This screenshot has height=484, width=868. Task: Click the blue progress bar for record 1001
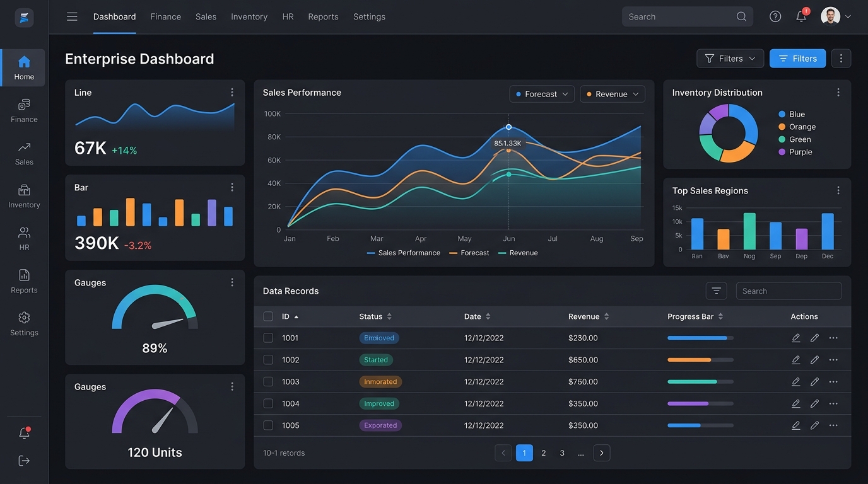coord(700,338)
